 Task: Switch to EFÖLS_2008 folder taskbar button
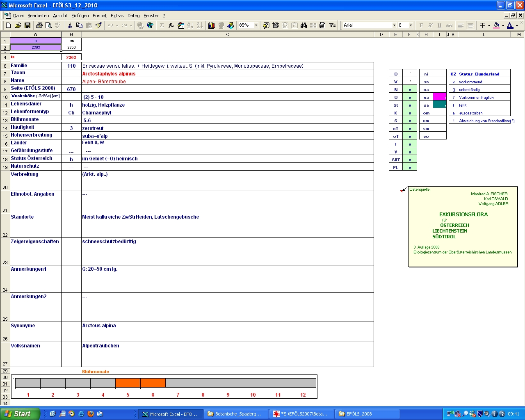point(367,414)
